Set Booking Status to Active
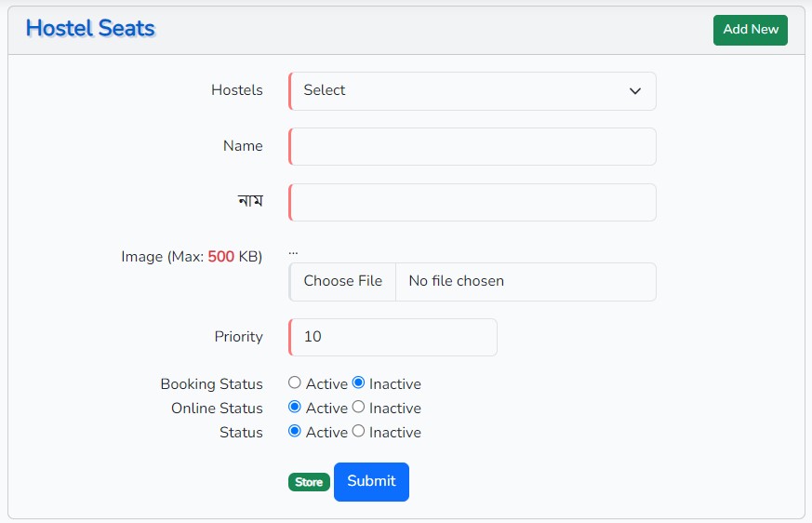The image size is (812, 523). [295, 382]
